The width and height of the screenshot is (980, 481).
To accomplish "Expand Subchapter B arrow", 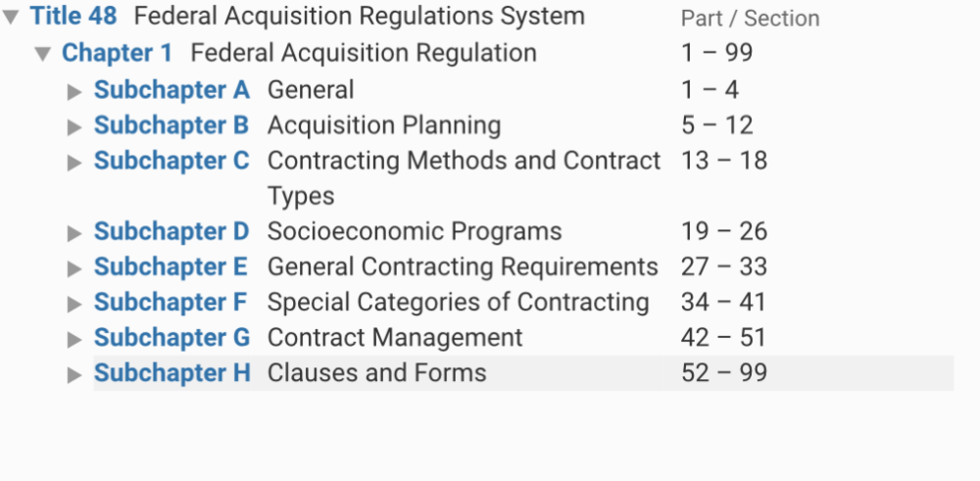I will point(74,126).
